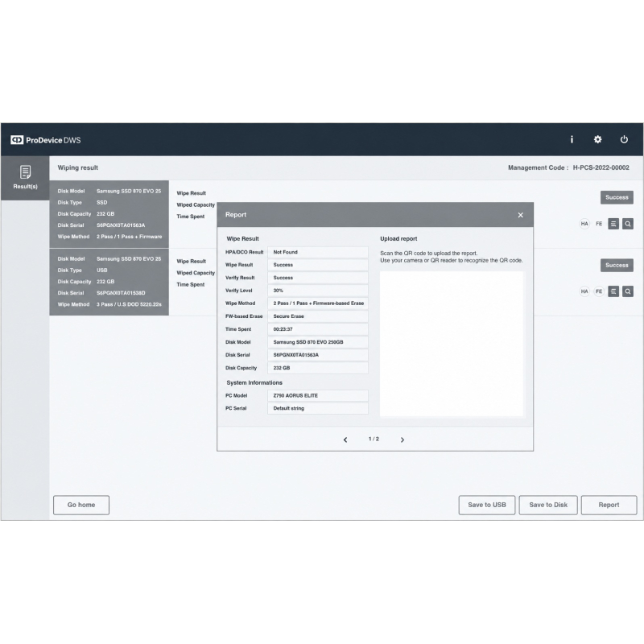Click Wipe Method field in report
This screenshot has width=644, height=644.
[317, 303]
